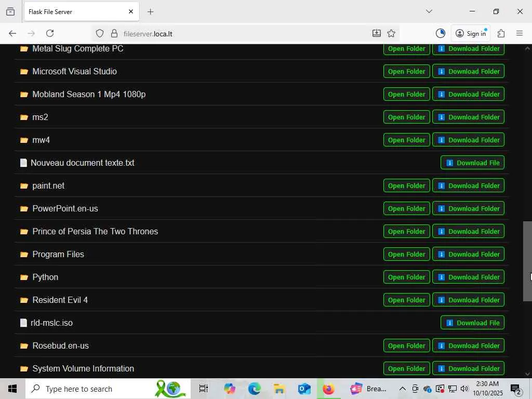The height and width of the screenshot is (399, 532).
Task: Open the Firefox hamburger application menu
Action: pyautogui.click(x=520, y=33)
